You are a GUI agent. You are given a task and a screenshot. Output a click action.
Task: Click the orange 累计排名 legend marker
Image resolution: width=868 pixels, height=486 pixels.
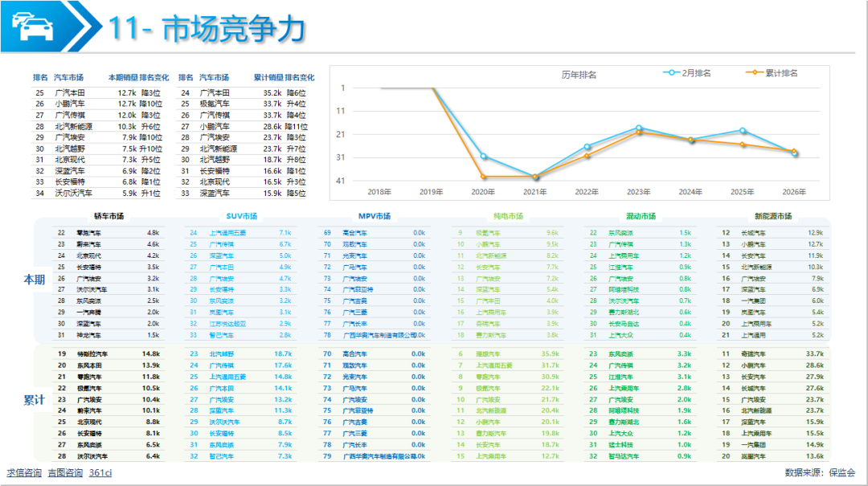(756, 73)
